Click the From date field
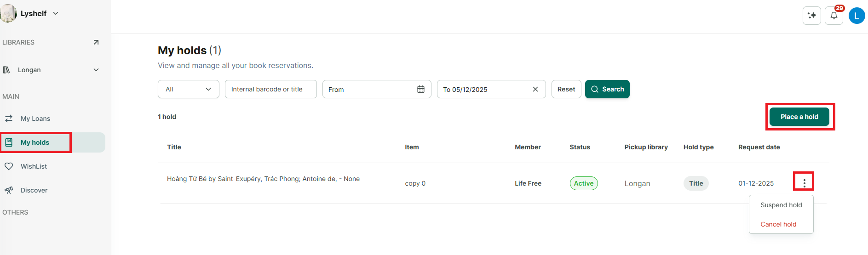This screenshot has width=868, height=255. (377, 89)
